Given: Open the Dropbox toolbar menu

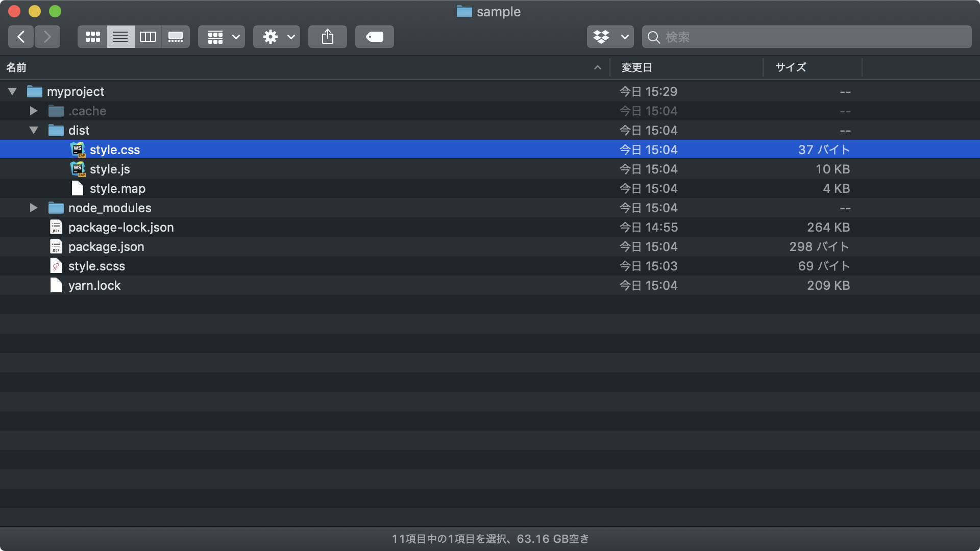Looking at the screenshot, I should click(x=610, y=37).
